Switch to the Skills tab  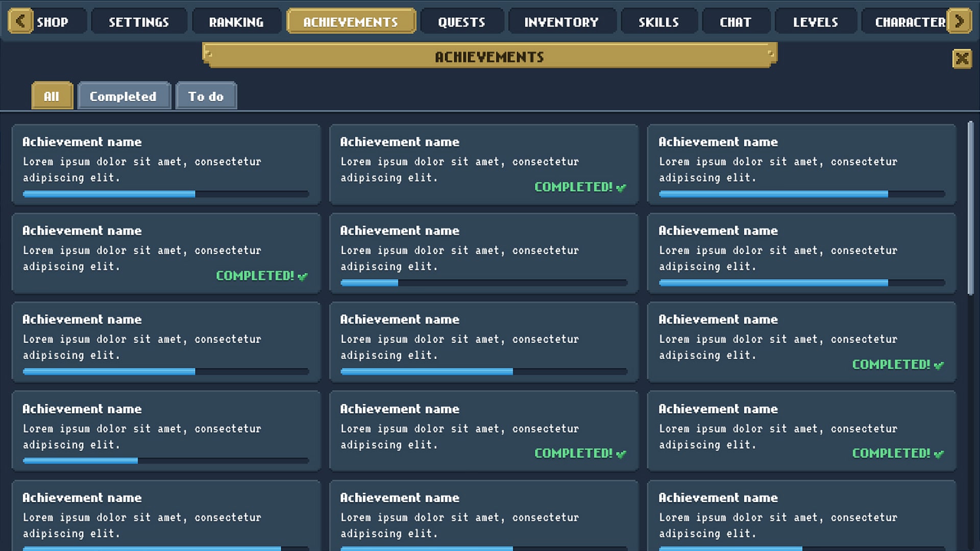659,21
